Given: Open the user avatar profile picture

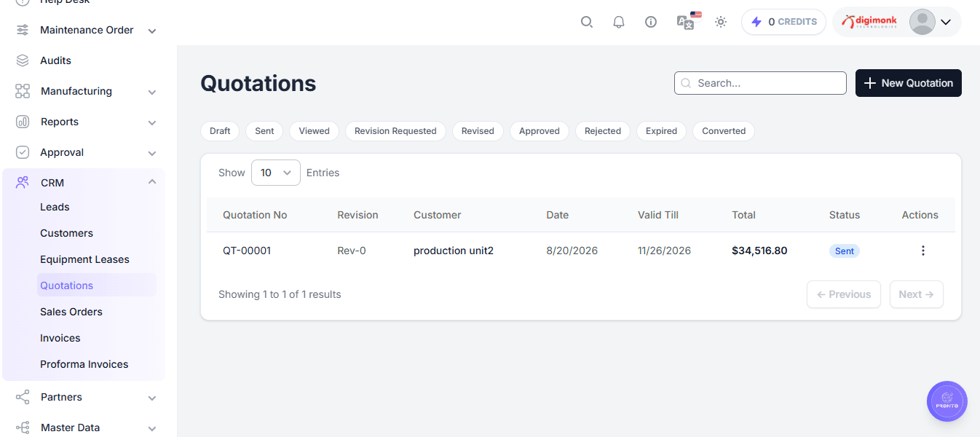Looking at the screenshot, I should (922, 22).
